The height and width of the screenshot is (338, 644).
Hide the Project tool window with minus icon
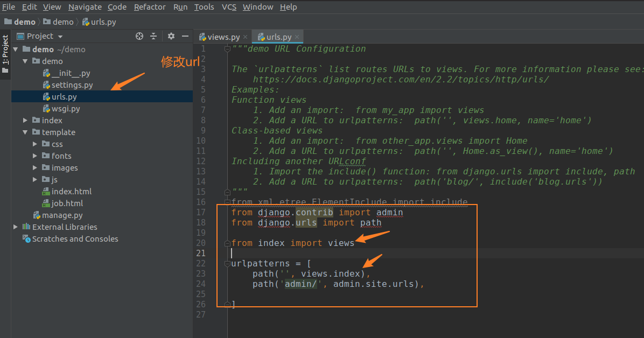[x=185, y=36]
